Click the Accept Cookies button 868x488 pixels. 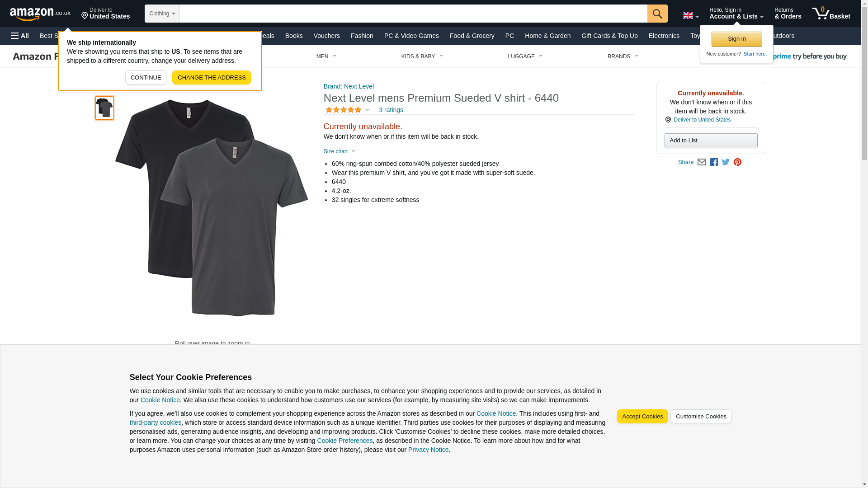[x=642, y=416]
